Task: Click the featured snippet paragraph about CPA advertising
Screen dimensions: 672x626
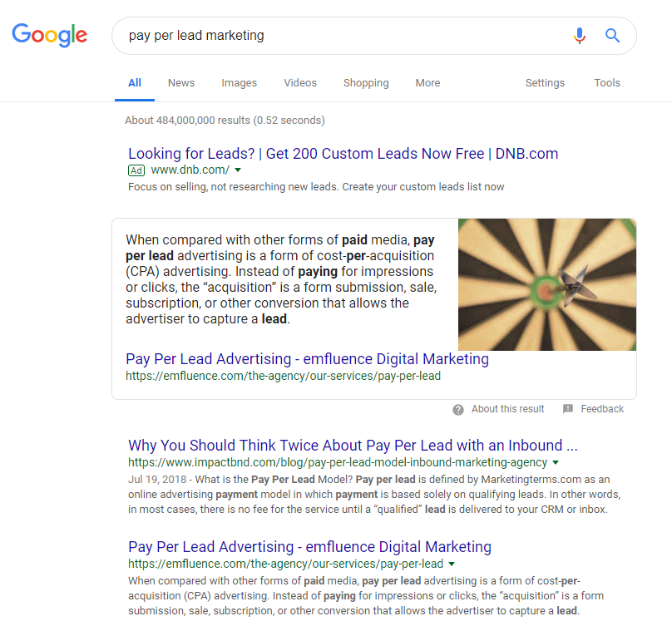Action: coord(281,279)
